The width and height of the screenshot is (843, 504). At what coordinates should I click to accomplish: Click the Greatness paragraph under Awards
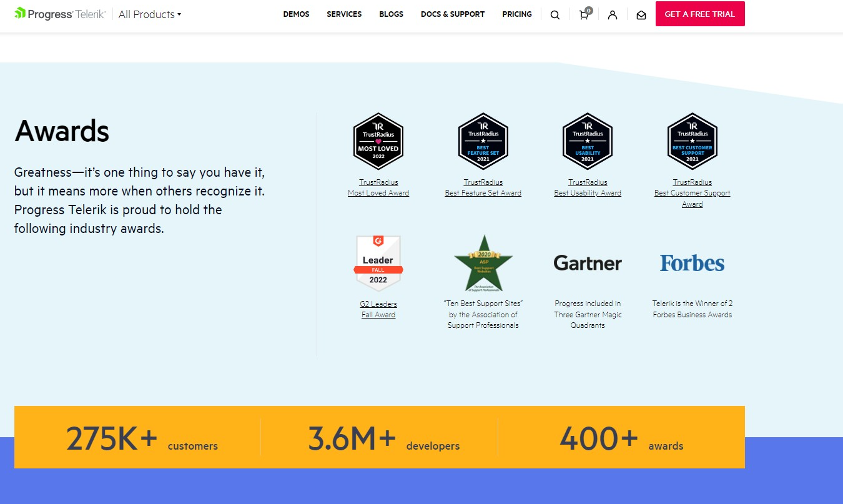(x=140, y=200)
